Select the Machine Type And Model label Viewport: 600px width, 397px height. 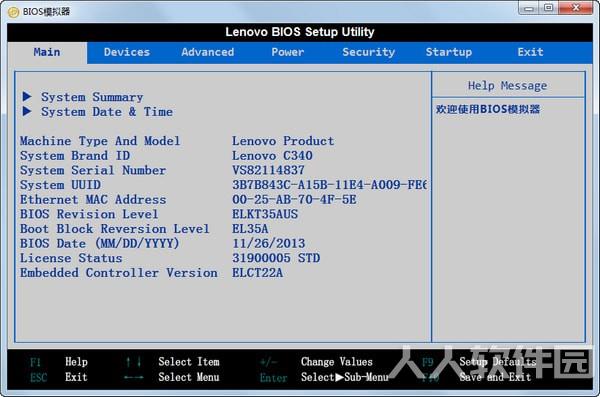pyautogui.click(x=100, y=141)
